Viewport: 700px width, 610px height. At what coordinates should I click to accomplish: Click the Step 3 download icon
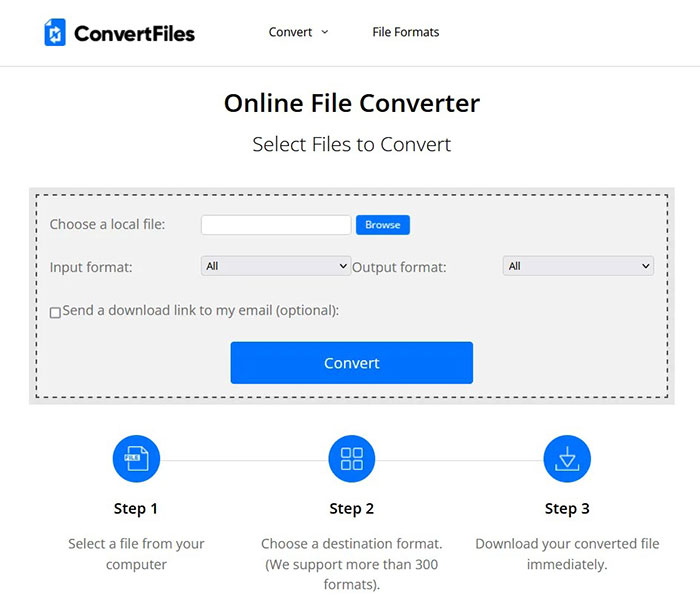[567, 459]
